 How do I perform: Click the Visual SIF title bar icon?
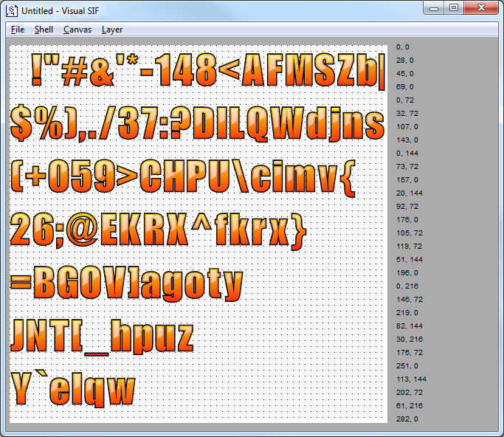[13, 10]
